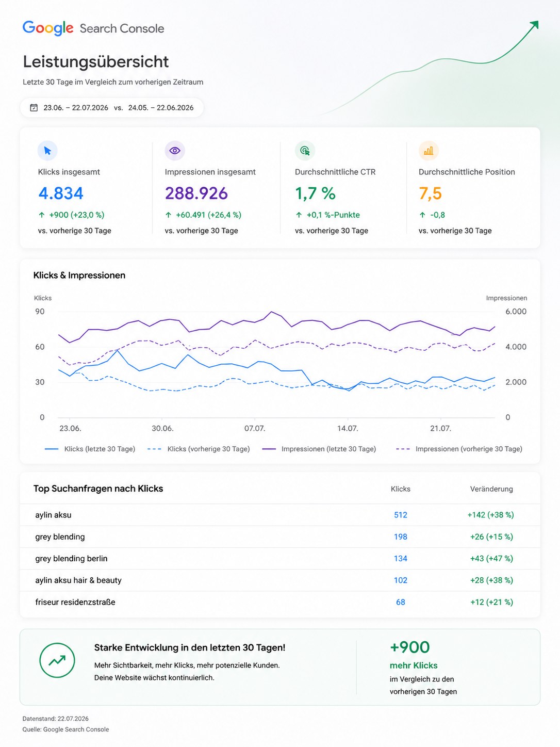
Task: Click the 68 clicks value
Action: (x=401, y=602)
